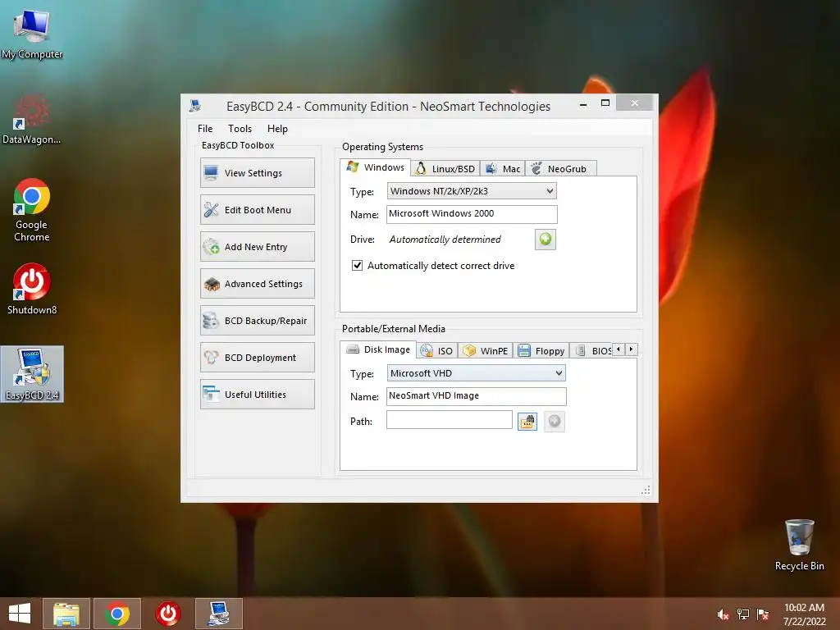
Task: Open My Computer desktop icon
Action: tap(32, 34)
